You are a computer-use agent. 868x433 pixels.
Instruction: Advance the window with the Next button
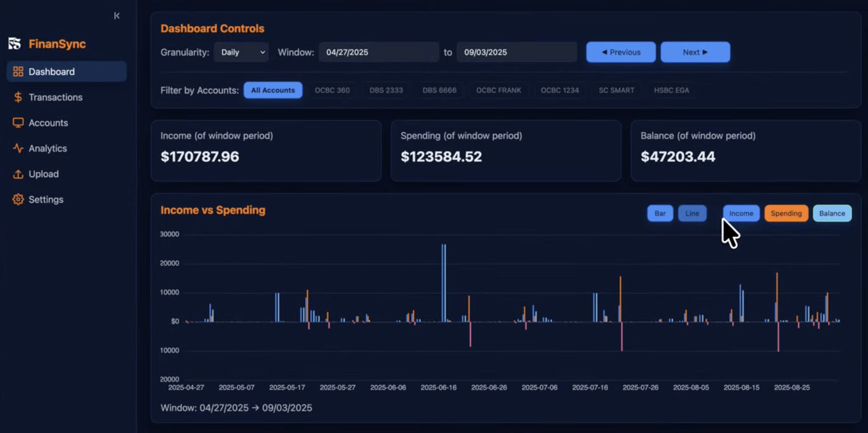coord(695,52)
